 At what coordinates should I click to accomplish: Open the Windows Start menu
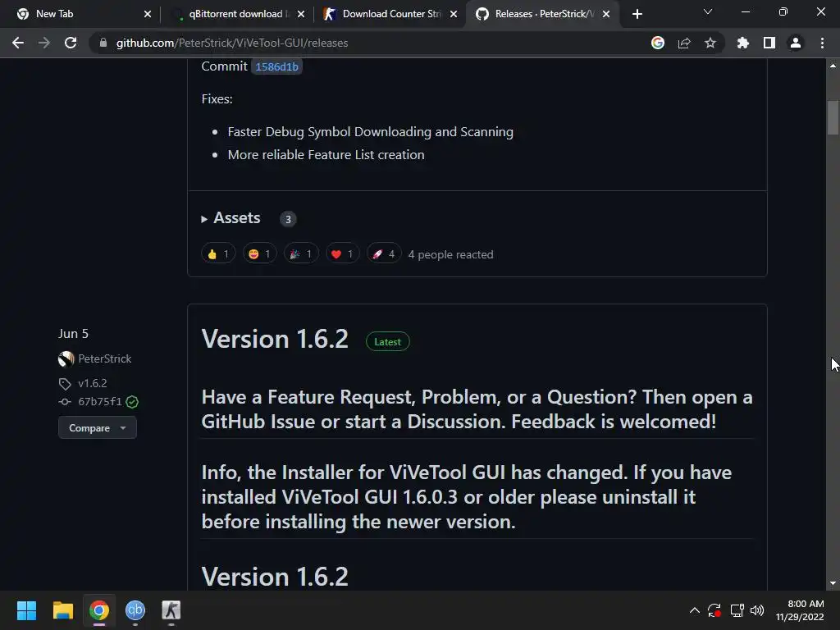tap(26, 610)
